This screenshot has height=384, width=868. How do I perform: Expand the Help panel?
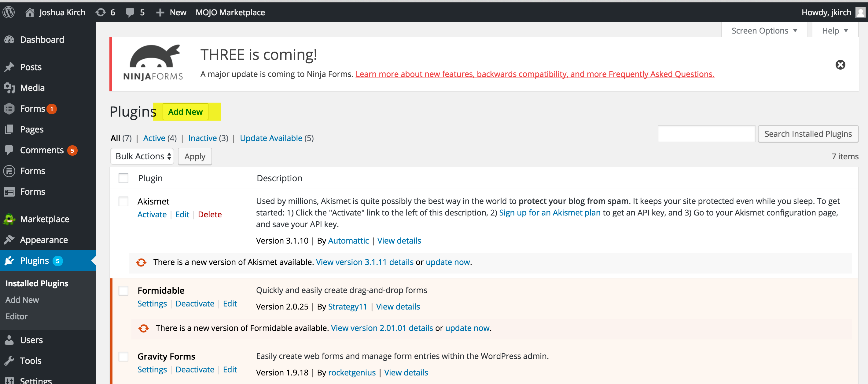[x=835, y=30]
